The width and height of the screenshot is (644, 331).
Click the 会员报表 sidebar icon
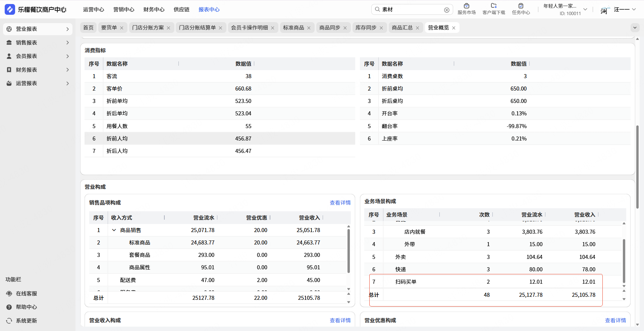click(x=9, y=56)
